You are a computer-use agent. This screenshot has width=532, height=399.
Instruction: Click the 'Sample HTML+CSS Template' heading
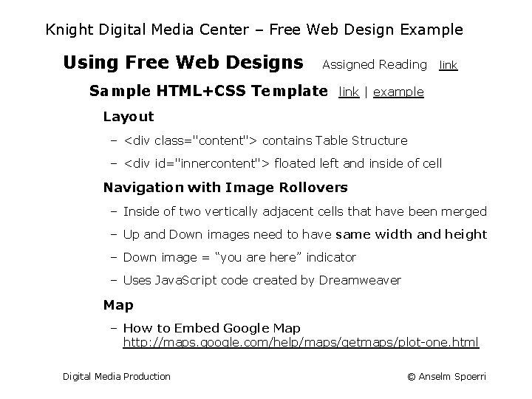(208, 91)
